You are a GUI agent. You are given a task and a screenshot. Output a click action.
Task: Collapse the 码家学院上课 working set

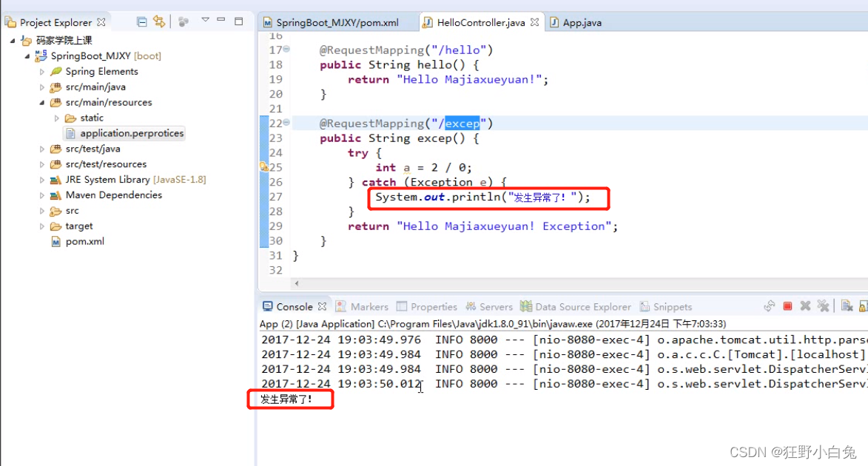tap(12, 41)
